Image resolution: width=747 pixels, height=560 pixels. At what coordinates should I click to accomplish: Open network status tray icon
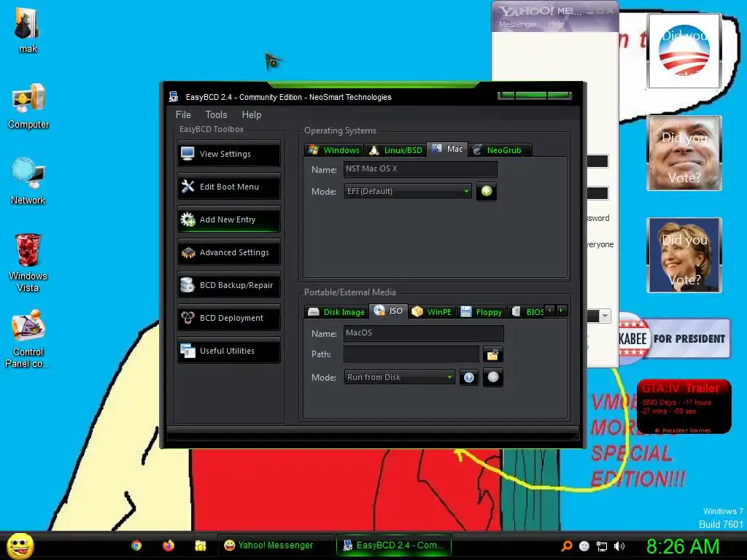tap(602, 546)
